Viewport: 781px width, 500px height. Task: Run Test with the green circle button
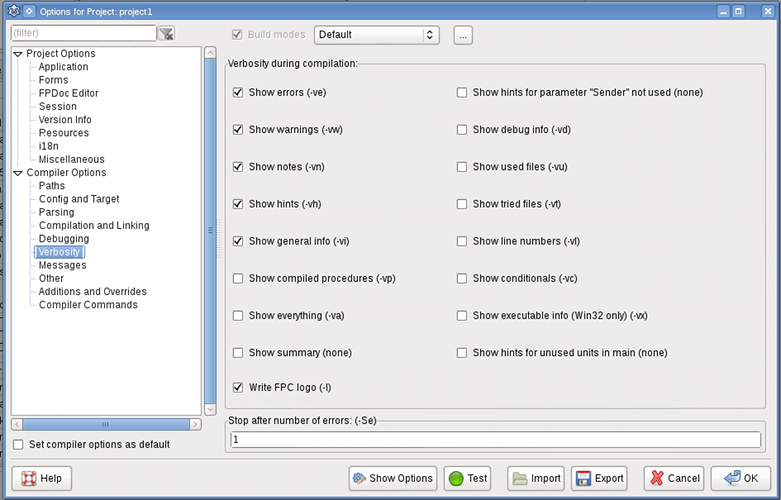[x=467, y=478]
